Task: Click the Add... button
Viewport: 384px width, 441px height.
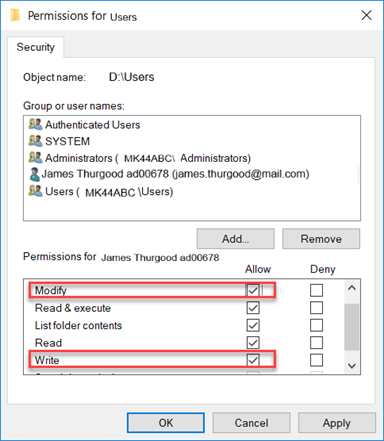Action: coord(235,239)
